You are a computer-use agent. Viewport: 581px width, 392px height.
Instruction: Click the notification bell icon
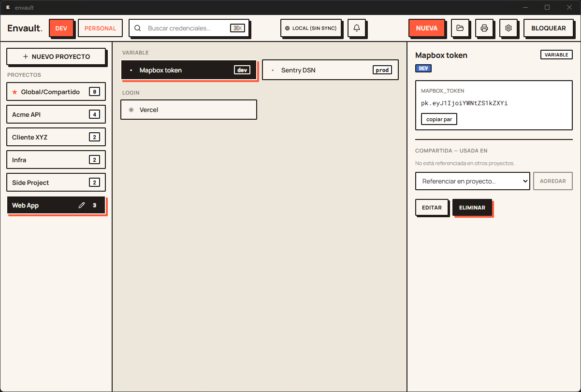pos(357,28)
